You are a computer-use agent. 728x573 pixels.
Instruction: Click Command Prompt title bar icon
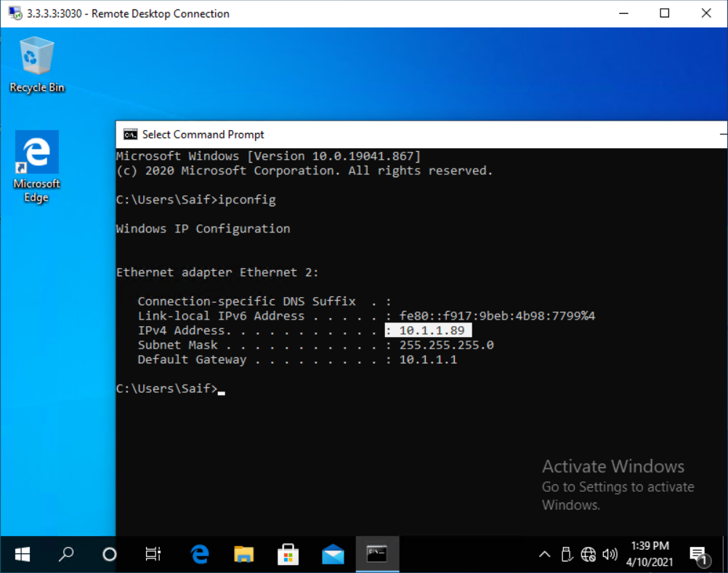131,134
